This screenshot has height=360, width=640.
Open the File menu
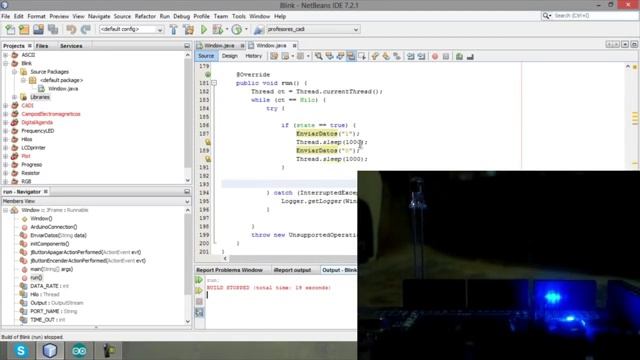[x=6, y=16]
